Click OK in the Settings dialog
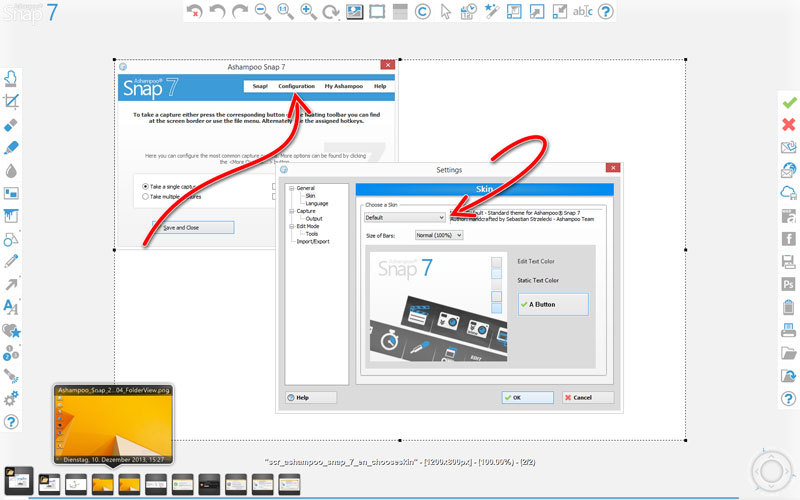This screenshot has height=500, width=800. (528, 397)
